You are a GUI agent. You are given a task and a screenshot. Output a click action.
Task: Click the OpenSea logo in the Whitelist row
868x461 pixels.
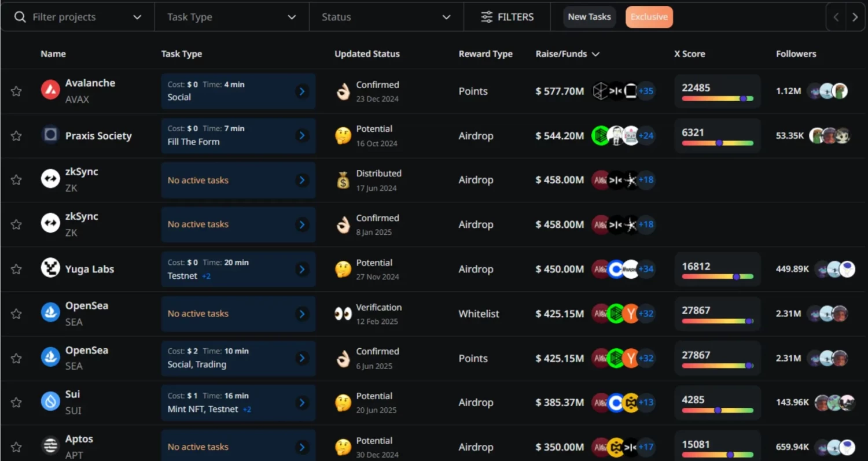pyautogui.click(x=50, y=312)
